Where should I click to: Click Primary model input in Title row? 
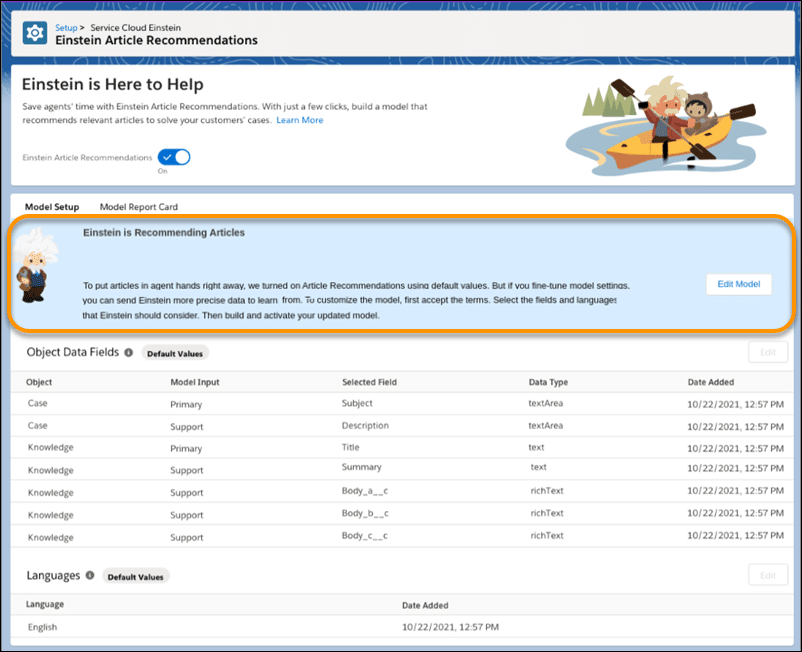pos(186,448)
